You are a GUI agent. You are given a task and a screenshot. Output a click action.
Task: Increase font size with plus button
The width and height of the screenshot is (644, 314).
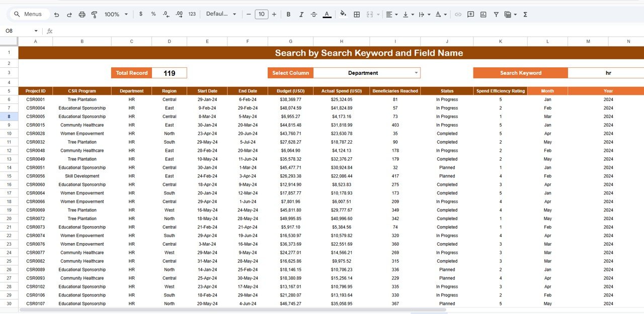274,15
